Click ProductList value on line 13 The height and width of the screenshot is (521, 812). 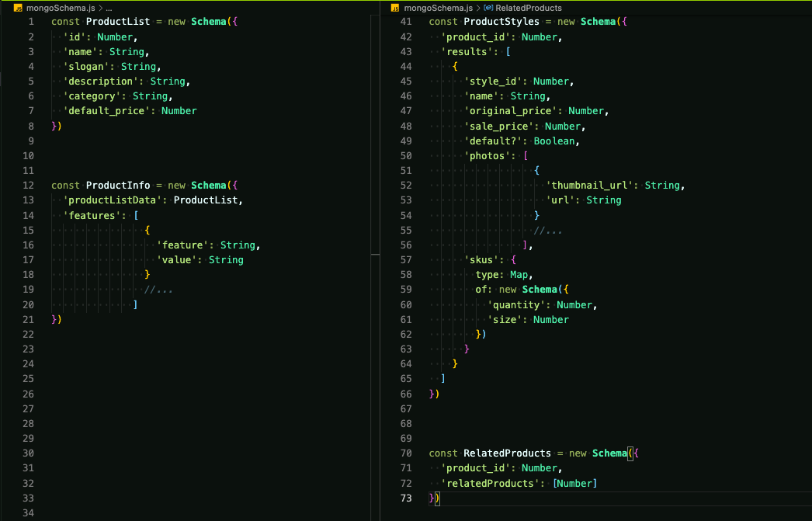205,200
